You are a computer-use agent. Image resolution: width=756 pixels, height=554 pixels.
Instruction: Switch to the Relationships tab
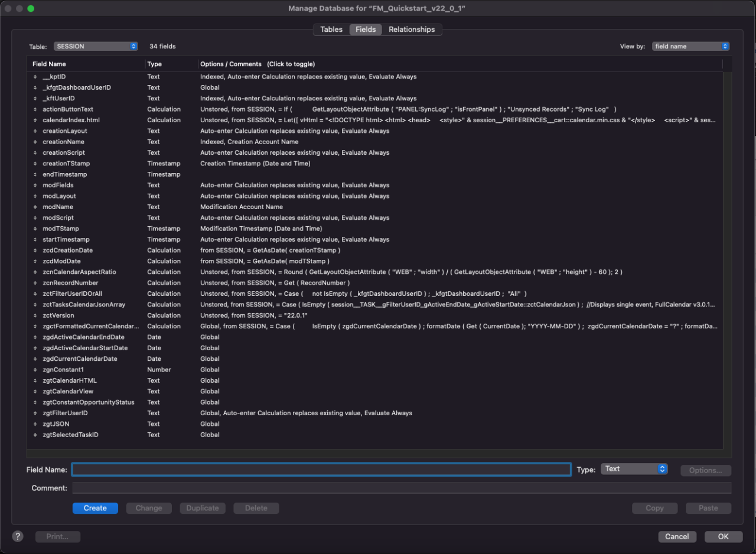412,30
